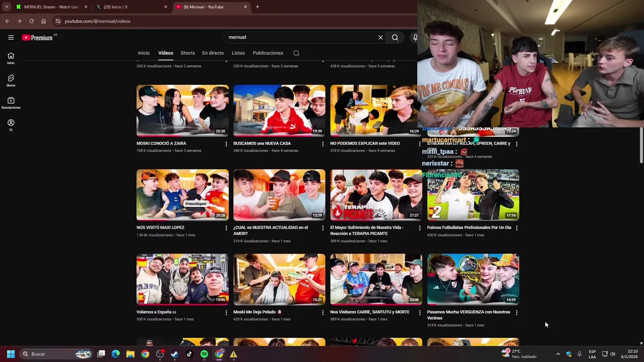644x362 pixels.
Task: Open Inicio in the YouTube sidebar
Action: (x=11, y=58)
